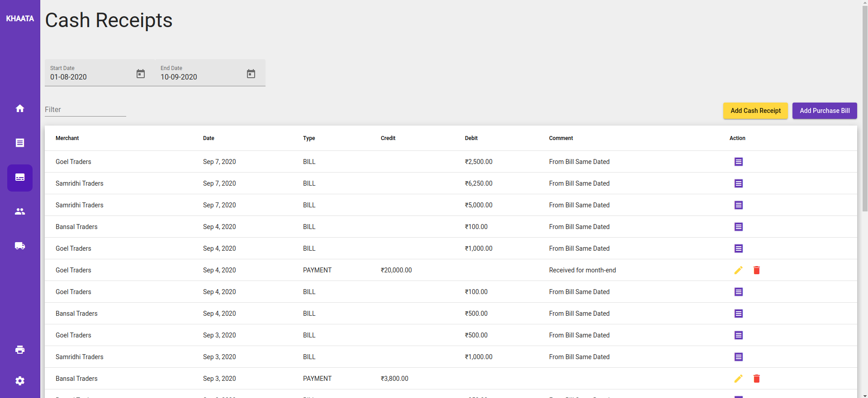Select the 'Received for month-end' comment
Image resolution: width=868 pixels, height=398 pixels.
pos(583,270)
